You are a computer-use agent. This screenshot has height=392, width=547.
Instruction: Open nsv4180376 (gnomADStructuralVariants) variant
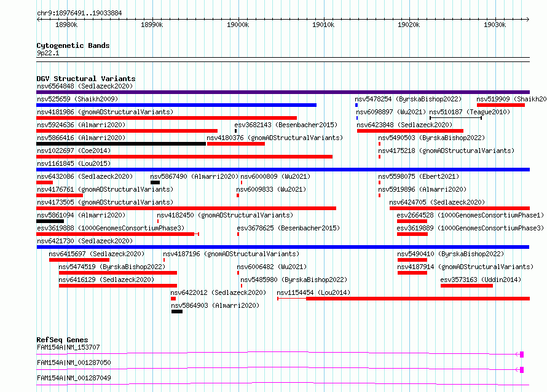[275, 138]
